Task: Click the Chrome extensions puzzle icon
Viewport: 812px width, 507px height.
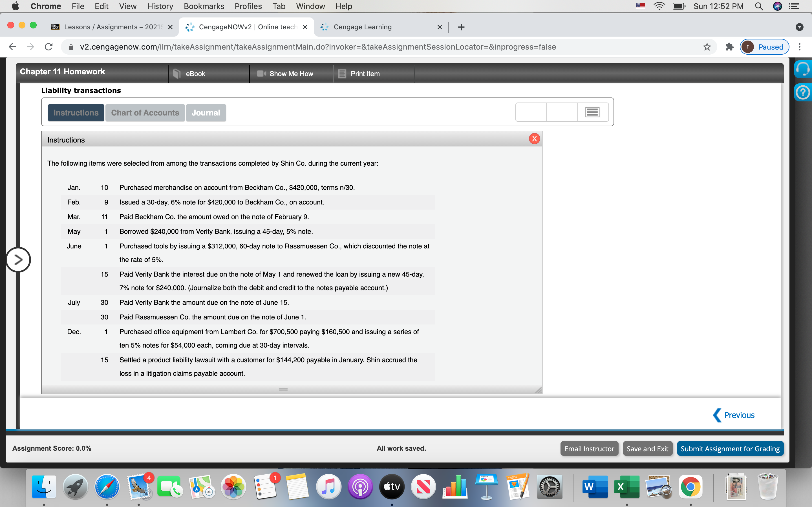Action: pyautogui.click(x=729, y=47)
